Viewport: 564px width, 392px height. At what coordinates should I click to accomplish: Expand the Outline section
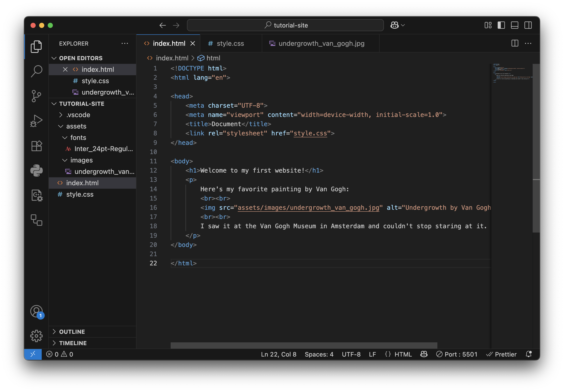click(93, 332)
